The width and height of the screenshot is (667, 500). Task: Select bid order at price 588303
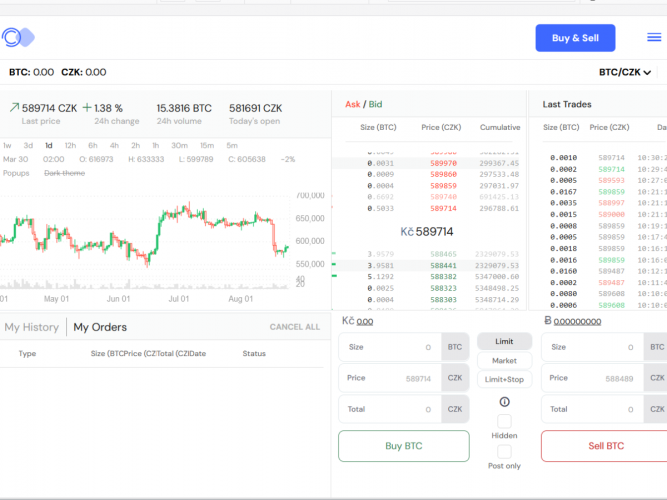click(429, 300)
